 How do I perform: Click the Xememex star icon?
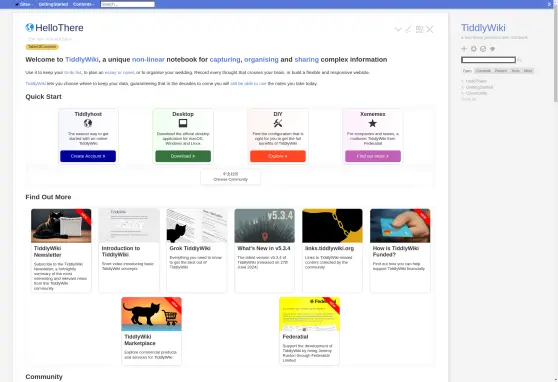point(373,123)
